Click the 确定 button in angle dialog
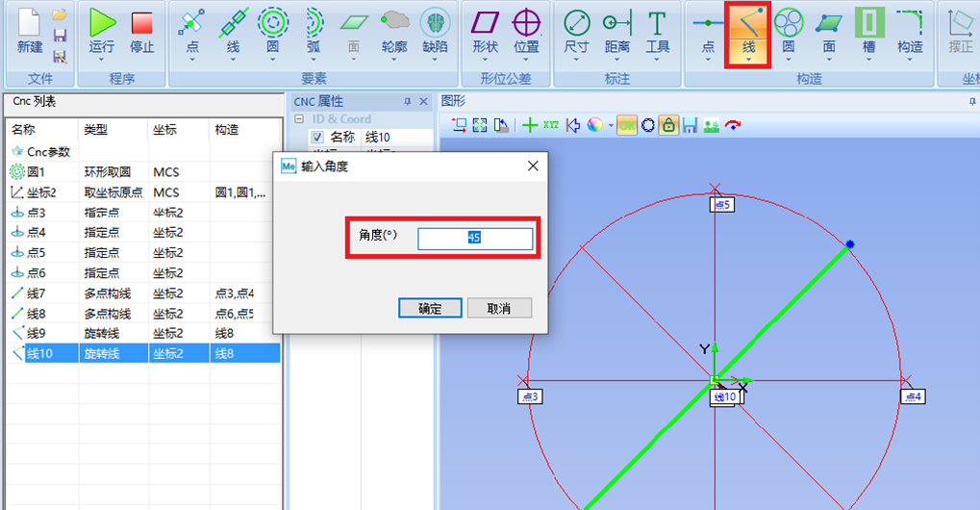Image resolution: width=980 pixels, height=510 pixels. tap(430, 308)
